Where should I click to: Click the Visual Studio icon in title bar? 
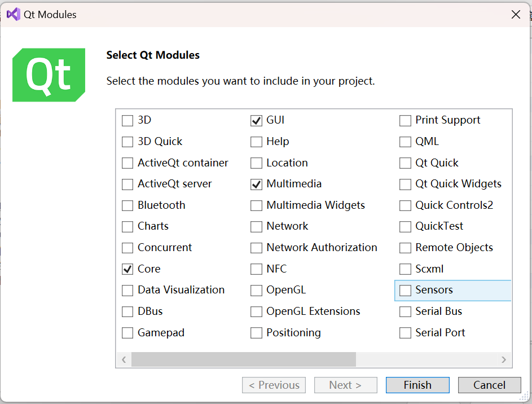(14, 15)
